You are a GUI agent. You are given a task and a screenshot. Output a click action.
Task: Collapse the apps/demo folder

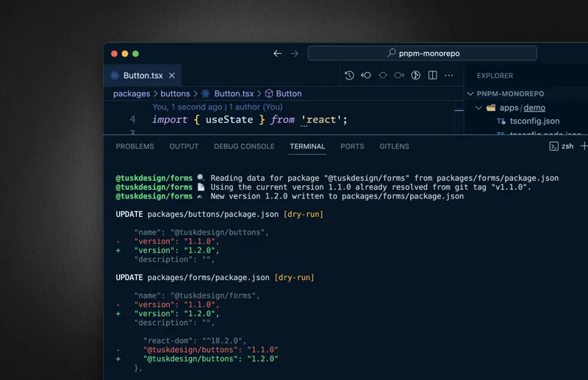(479, 108)
